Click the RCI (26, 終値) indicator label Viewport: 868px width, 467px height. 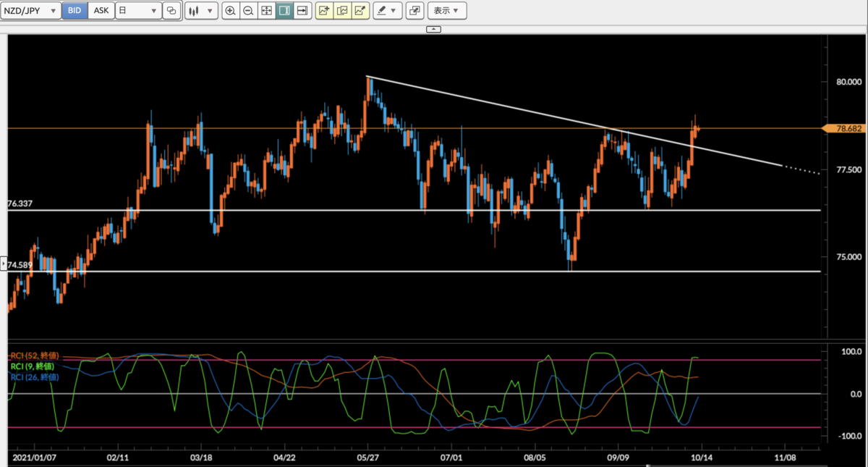(35, 377)
